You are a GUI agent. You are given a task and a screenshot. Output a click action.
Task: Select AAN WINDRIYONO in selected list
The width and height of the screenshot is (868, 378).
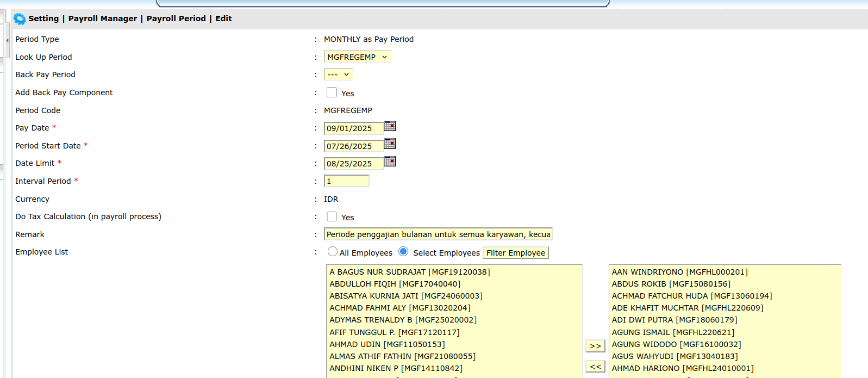(679, 272)
